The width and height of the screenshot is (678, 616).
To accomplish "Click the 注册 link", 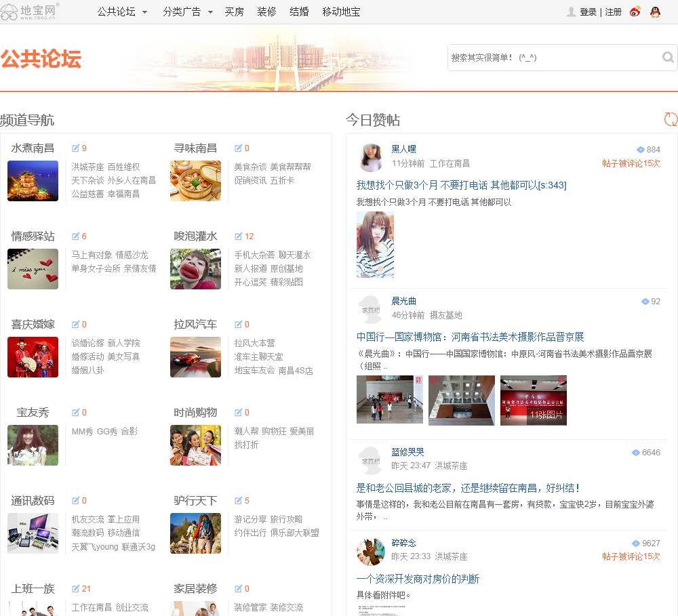I will click(x=613, y=12).
